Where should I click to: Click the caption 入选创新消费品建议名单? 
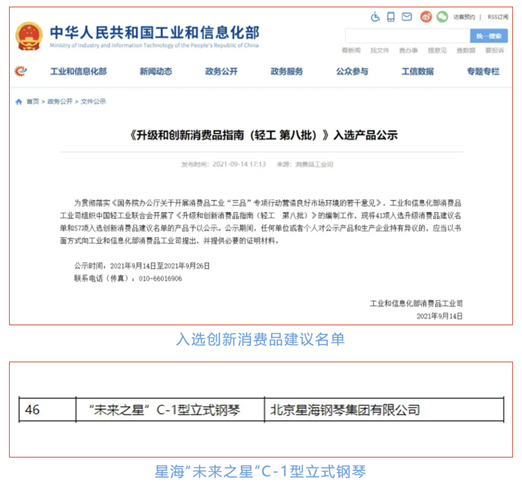click(260, 340)
